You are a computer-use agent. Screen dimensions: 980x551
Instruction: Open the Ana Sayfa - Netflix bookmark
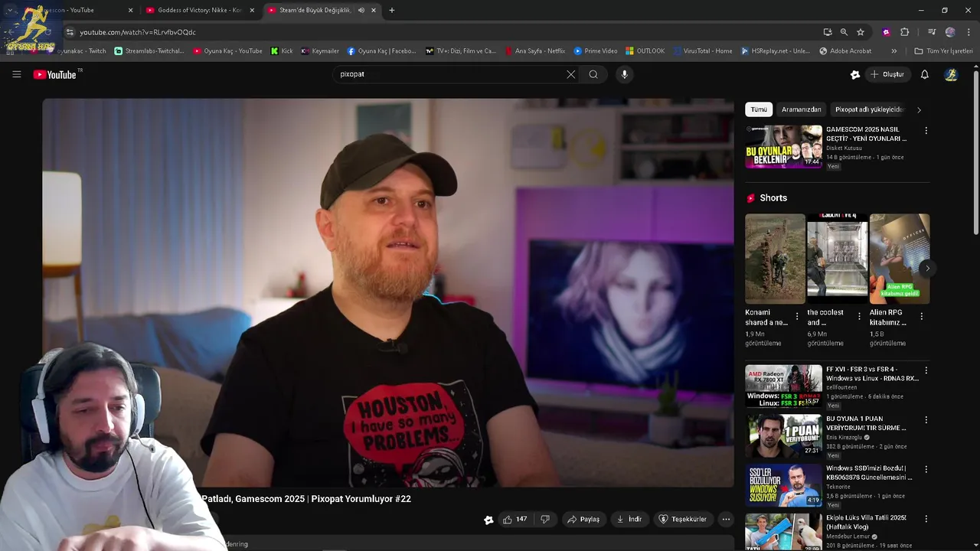click(535, 51)
